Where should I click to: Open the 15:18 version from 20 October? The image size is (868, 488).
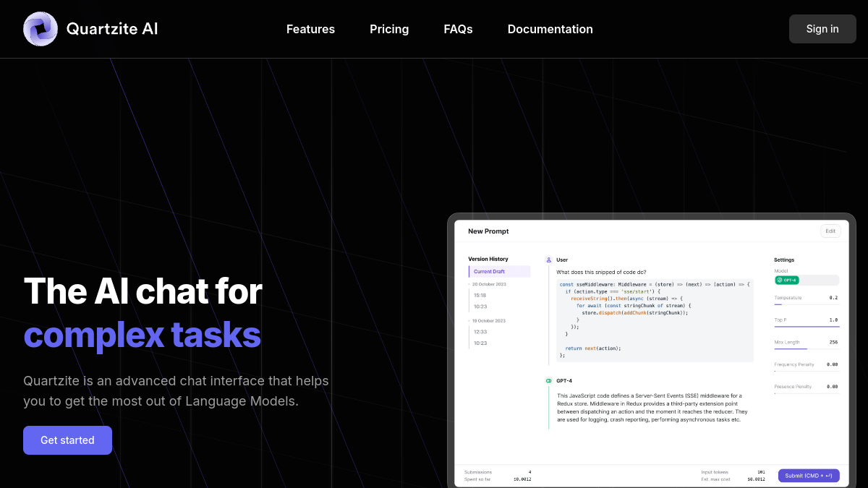click(480, 295)
